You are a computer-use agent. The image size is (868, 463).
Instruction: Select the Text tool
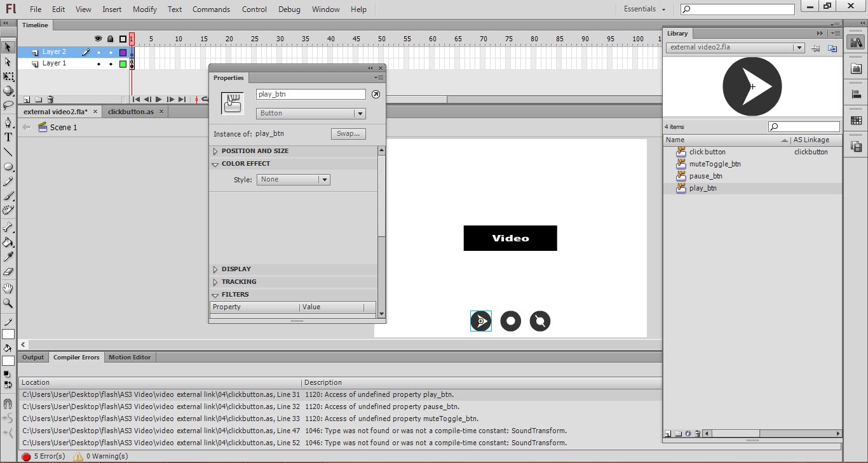pos(8,137)
